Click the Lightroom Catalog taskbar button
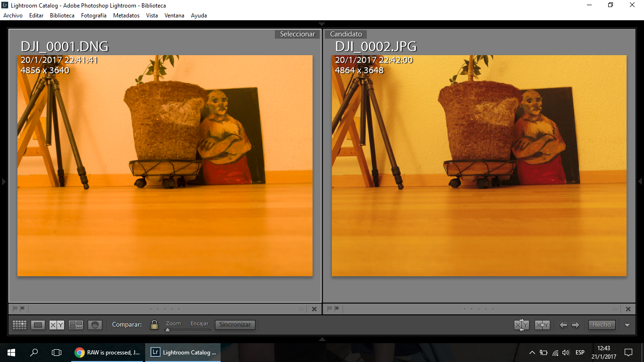The height and width of the screenshot is (362, 644). pyautogui.click(x=183, y=352)
